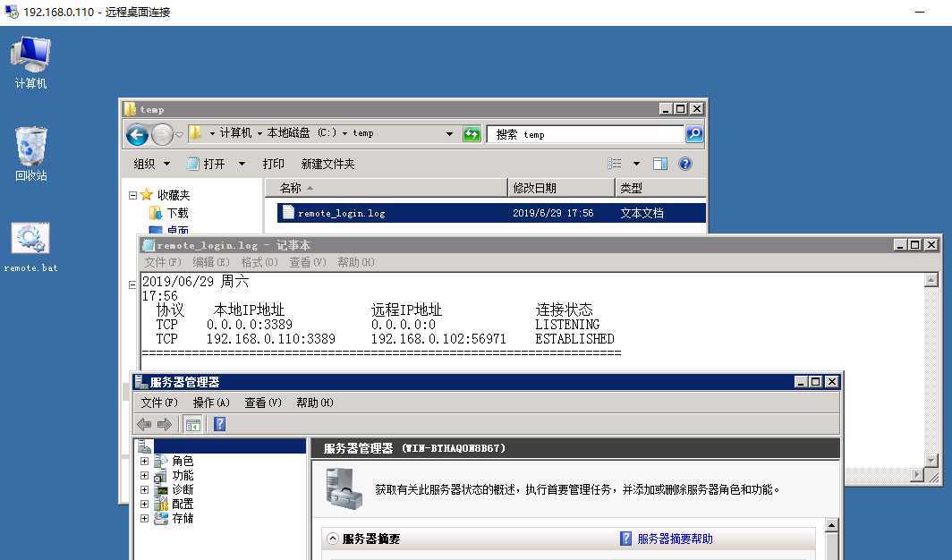Click the ESTABLISHED text in Notepad
Screen dimensions: 952x560
[x=574, y=339]
